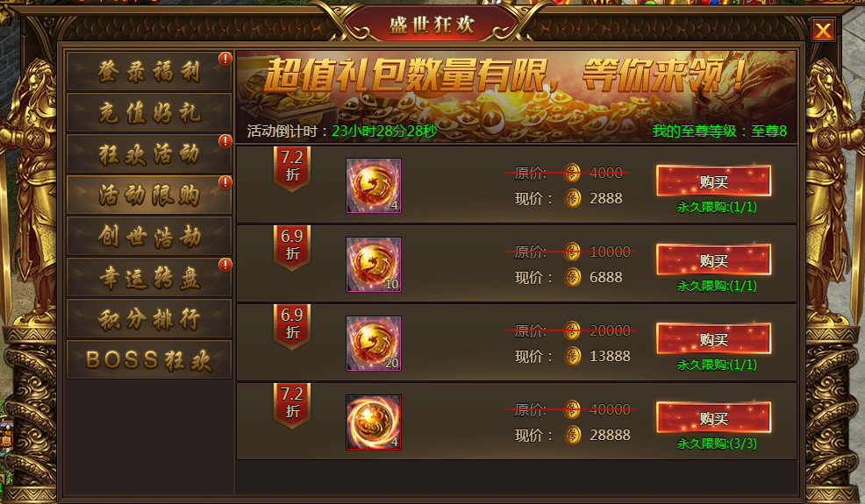Open the 积分排行 tab
The width and height of the screenshot is (865, 504).
[x=149, y=318]
